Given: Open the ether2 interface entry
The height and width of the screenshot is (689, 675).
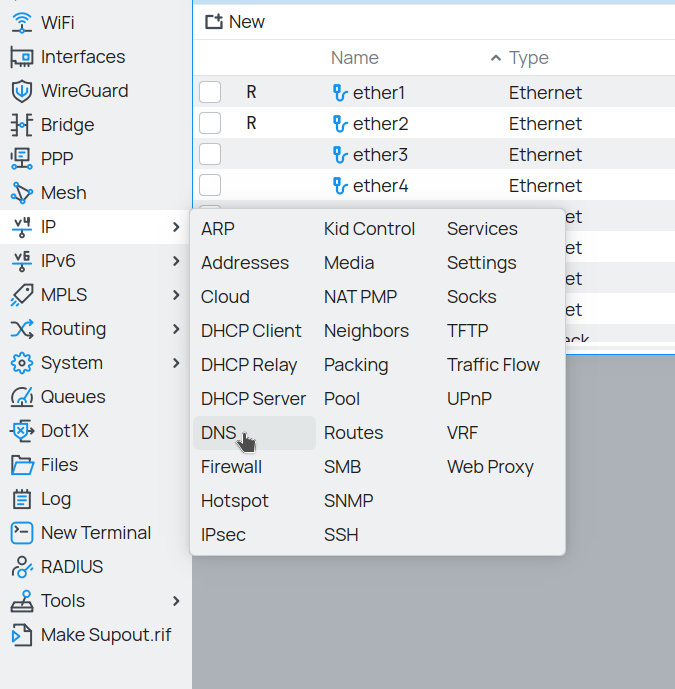Looking at the screenshot, I should coord(380,124).
